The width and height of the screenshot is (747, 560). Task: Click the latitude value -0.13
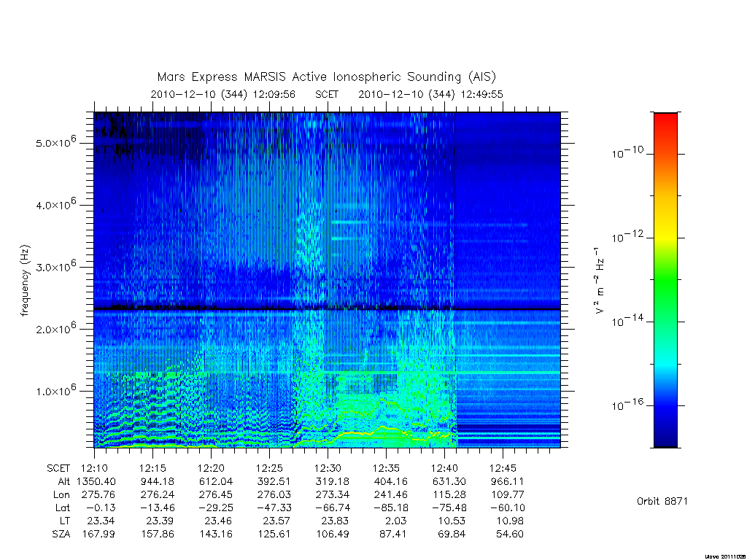click(x=101, y=507)
